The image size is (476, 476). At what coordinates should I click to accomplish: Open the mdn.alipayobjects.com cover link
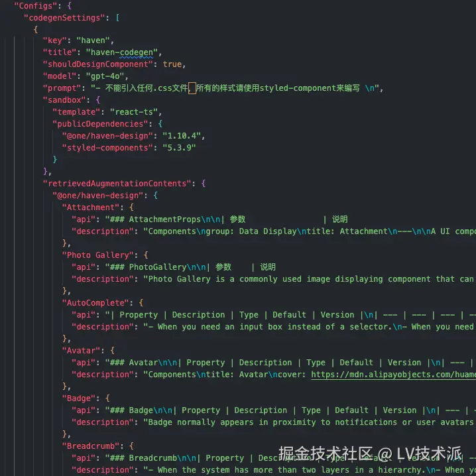[393, 375]
